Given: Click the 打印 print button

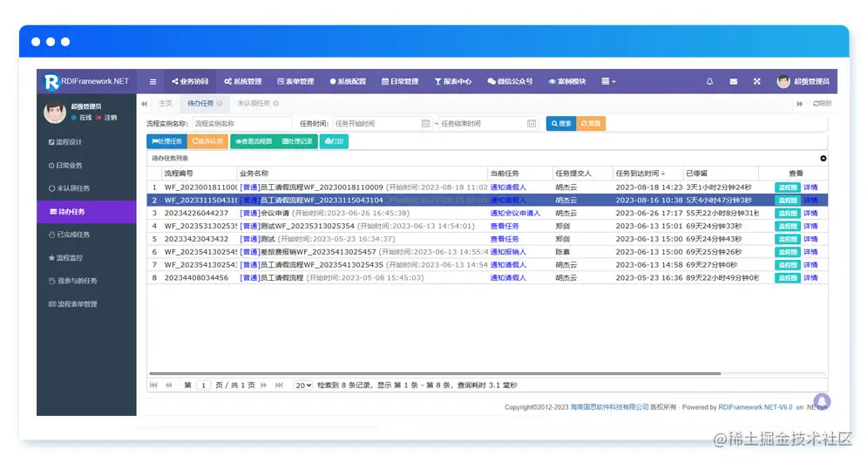Looking at the screenshot, I should click(x=334, y=141).
